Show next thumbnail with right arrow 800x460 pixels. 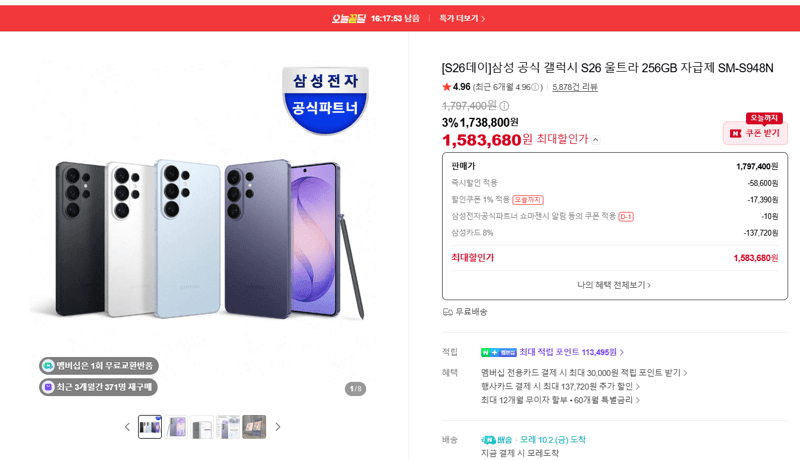pos(278,427)
